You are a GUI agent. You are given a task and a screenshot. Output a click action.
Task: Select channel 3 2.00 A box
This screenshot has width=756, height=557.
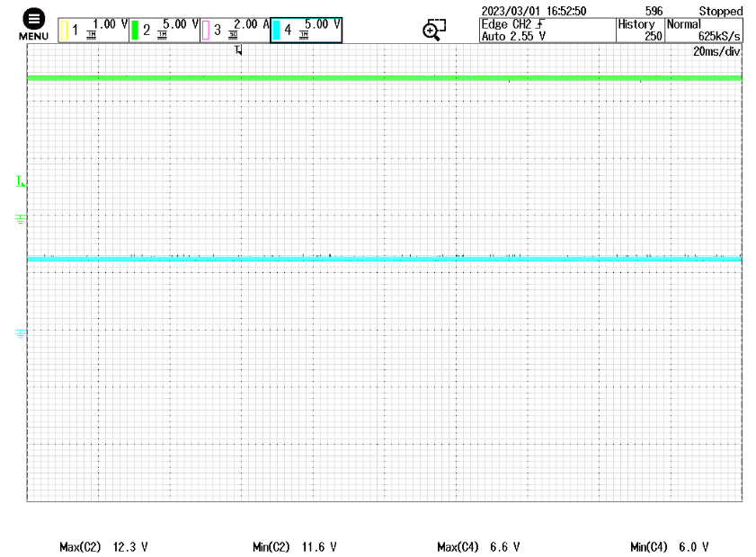click(x=235, y=30)
